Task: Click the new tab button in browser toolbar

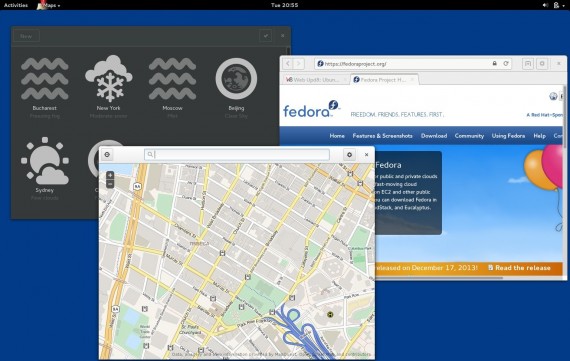Action: 527,64
